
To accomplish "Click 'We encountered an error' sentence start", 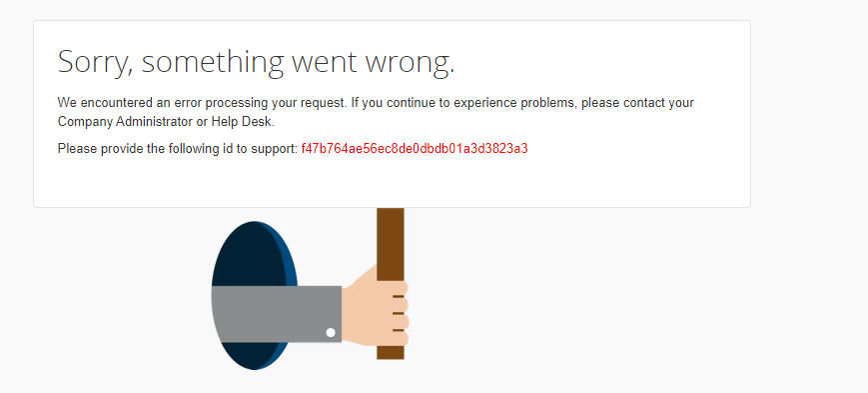I will 124,103.
